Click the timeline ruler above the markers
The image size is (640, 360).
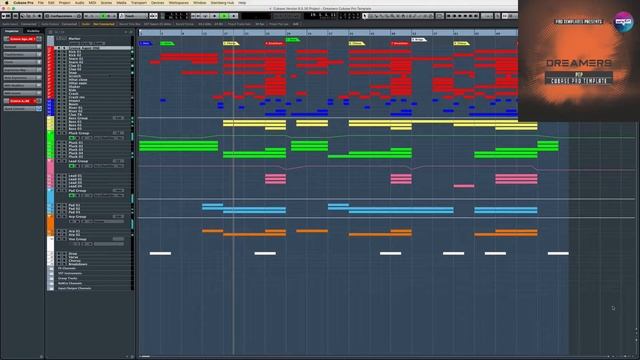pos(328,33)
